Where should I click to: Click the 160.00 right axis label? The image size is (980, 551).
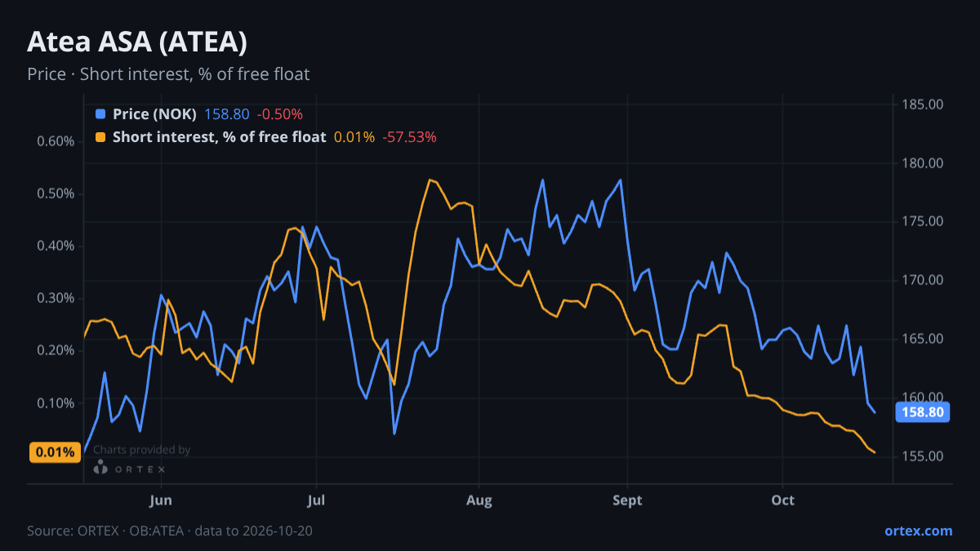(x=923, y=398)
